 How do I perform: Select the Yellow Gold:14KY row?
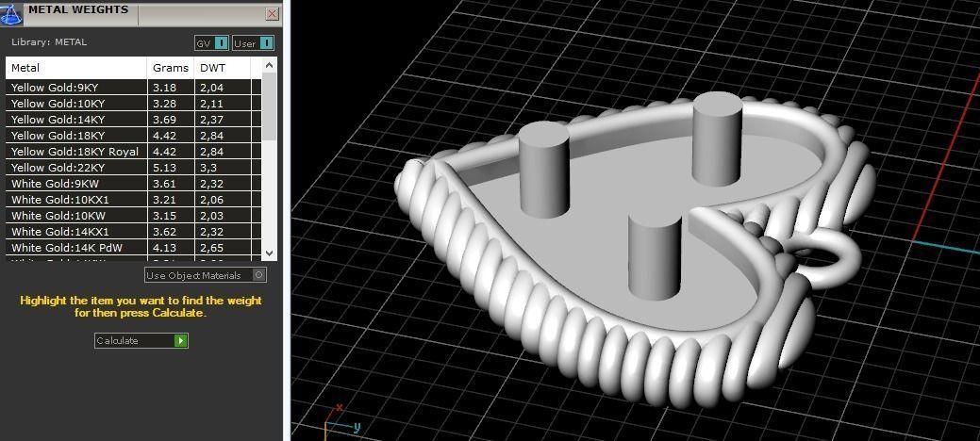click(133, 120)
